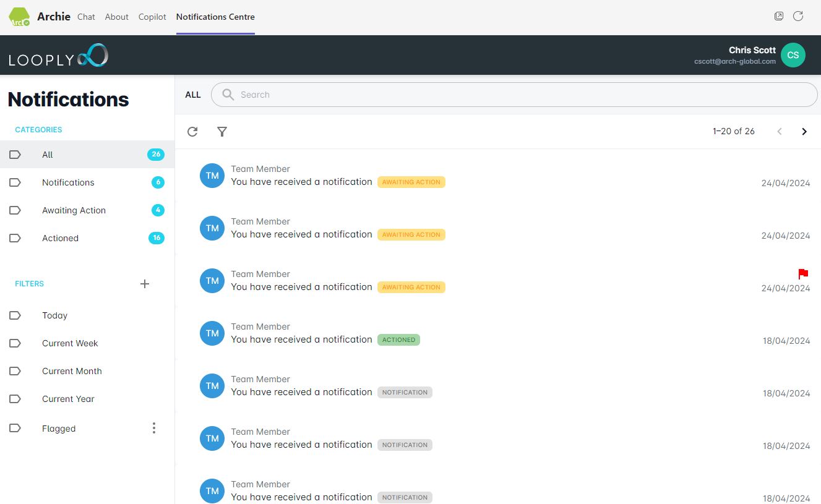Open the Copilot menu item

coord(152,17)
